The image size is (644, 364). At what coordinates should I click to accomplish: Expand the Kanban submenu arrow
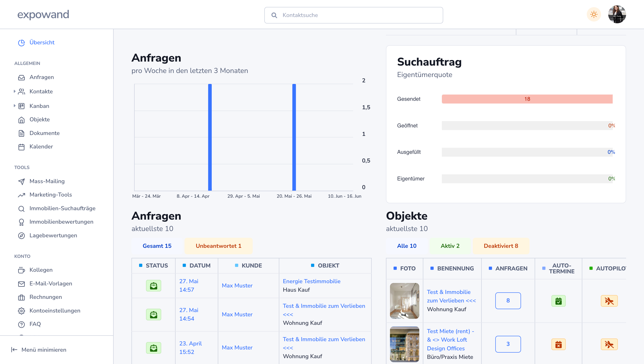15,106
